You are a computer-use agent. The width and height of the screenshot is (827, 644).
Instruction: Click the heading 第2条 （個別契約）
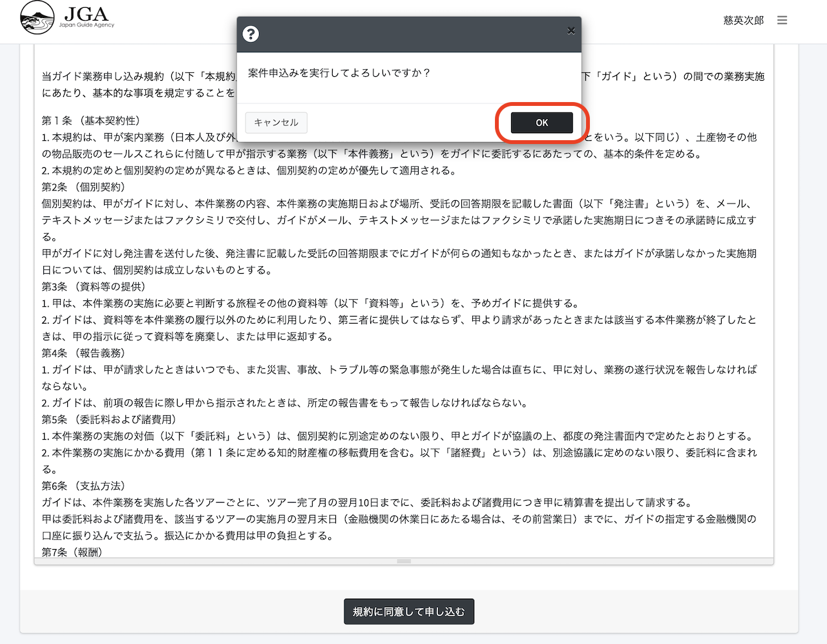83,187
